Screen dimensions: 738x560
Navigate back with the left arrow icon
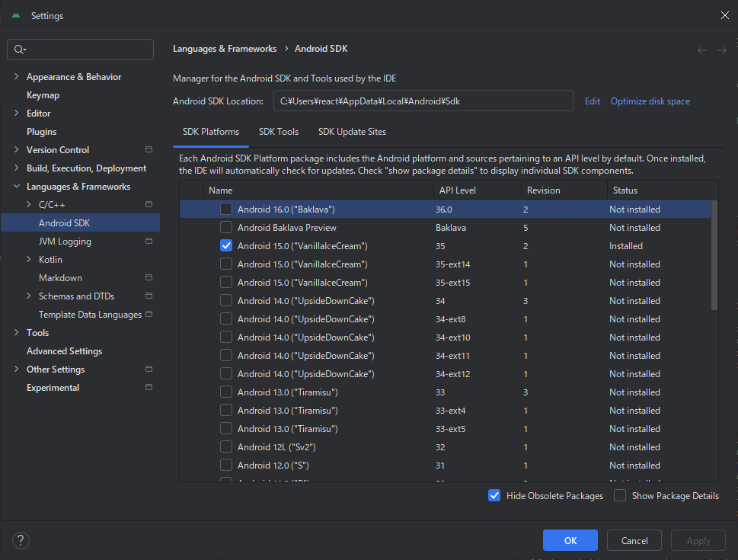click(701, 50)
